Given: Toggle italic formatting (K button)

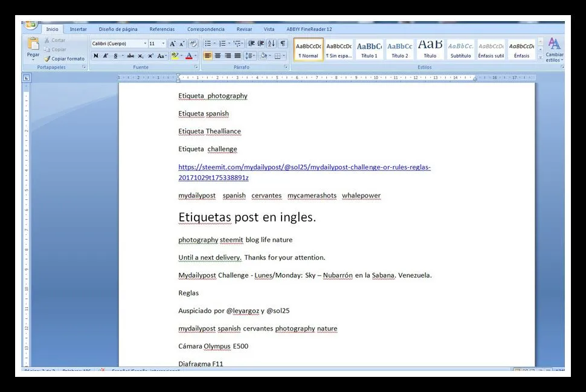Looking at the screenshot, I should pos(105,56).
